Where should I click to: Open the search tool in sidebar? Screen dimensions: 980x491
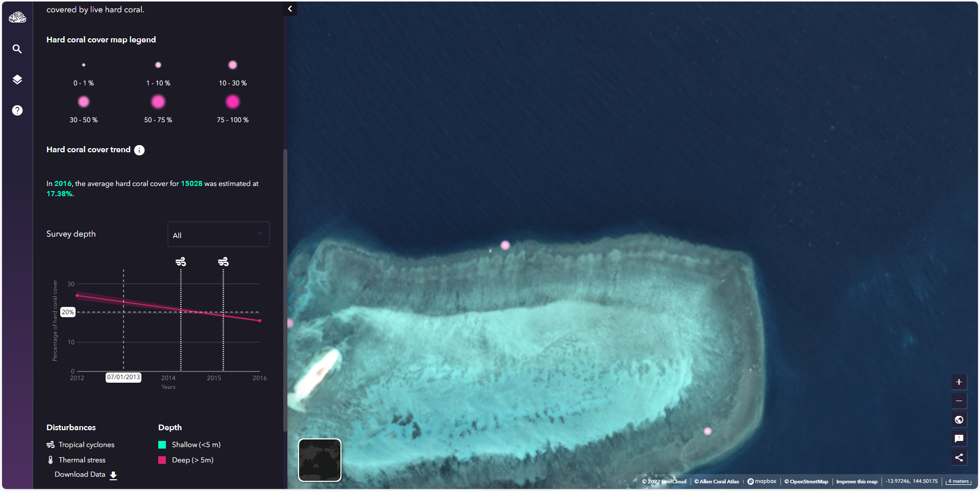[17, 49]
